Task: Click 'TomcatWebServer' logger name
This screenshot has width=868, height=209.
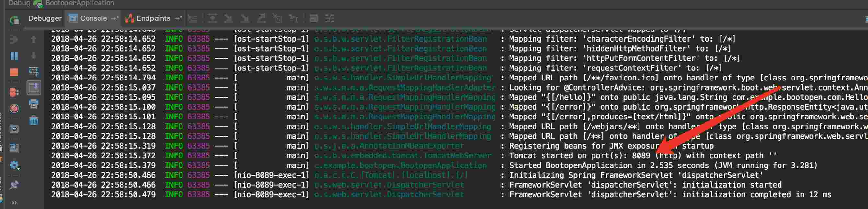Action: pyautogui.click(x=457, y=156)
